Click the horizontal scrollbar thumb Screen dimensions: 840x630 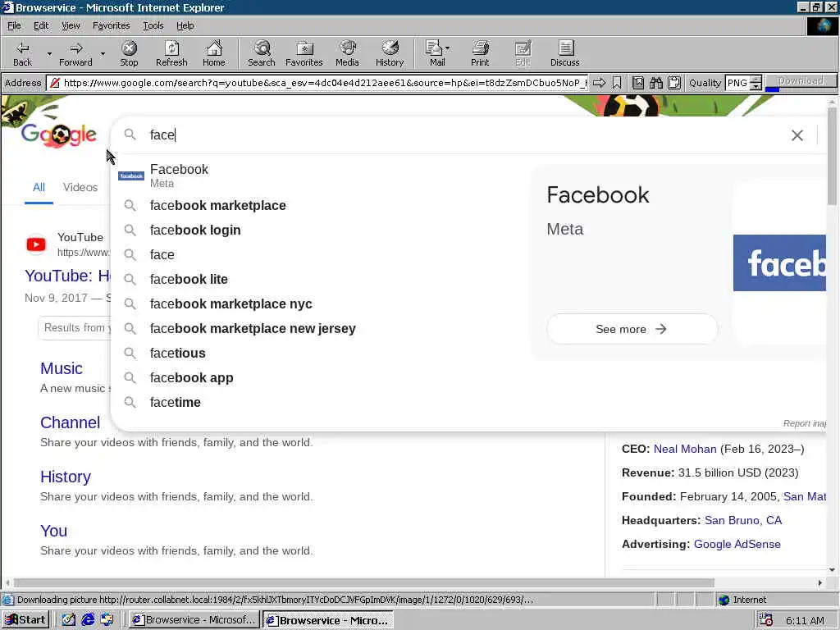point(364,582)
